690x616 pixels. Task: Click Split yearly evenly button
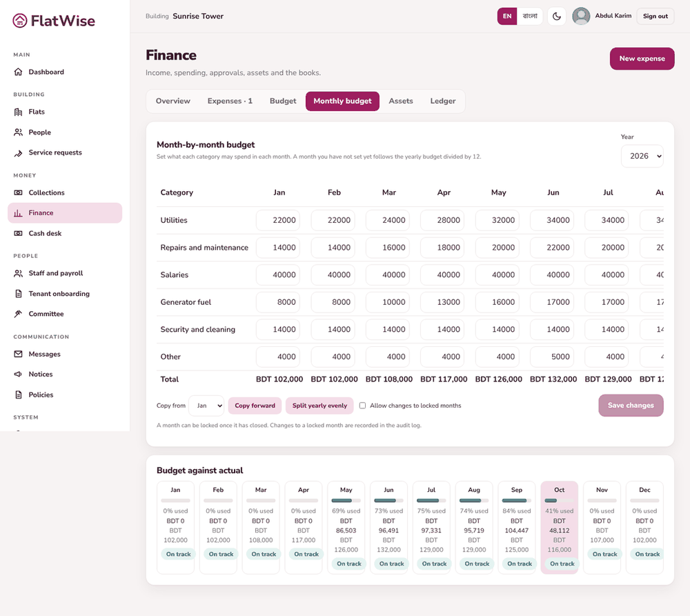coord(319,406)
